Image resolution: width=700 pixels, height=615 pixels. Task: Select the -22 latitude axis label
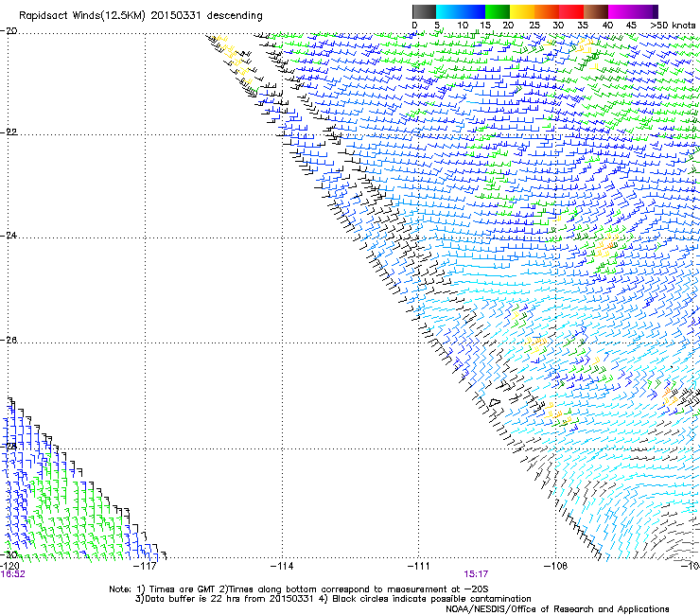click(x=9, y=132)
